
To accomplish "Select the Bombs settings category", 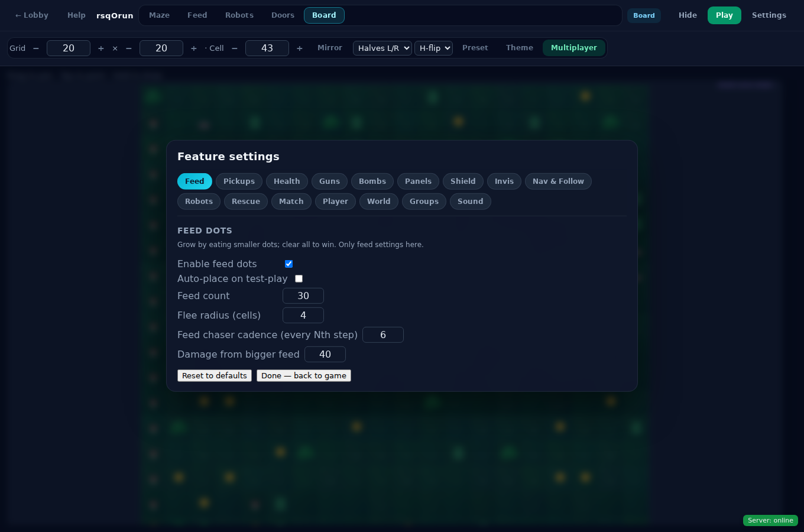I will pyautogui.click(x=372, y=181).
